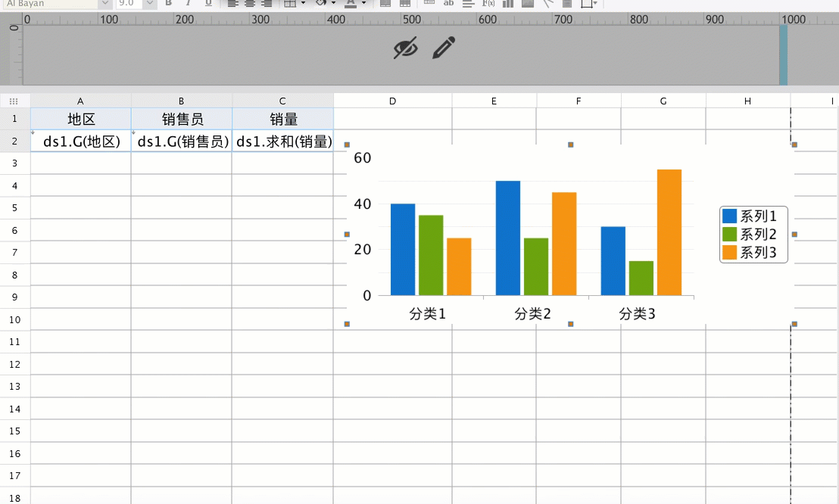Click the cell border style icon
Screen dimensions: 839x504
(290, 3)
